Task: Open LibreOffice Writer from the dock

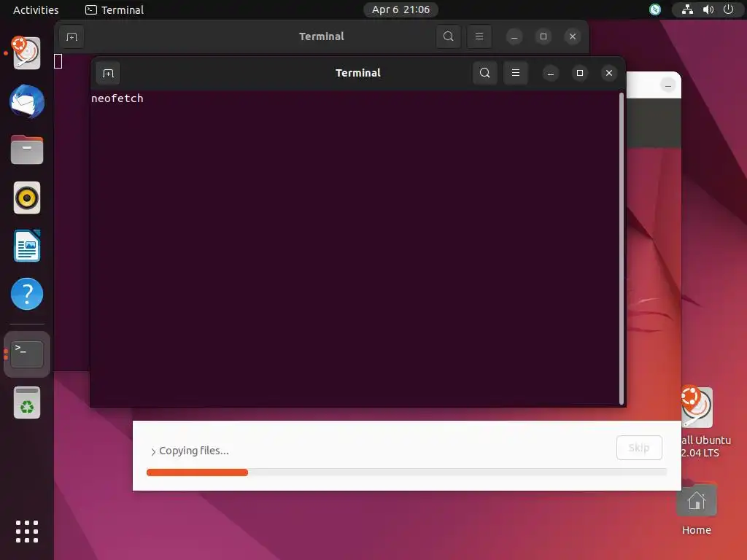Action: (x=27, y=246)
